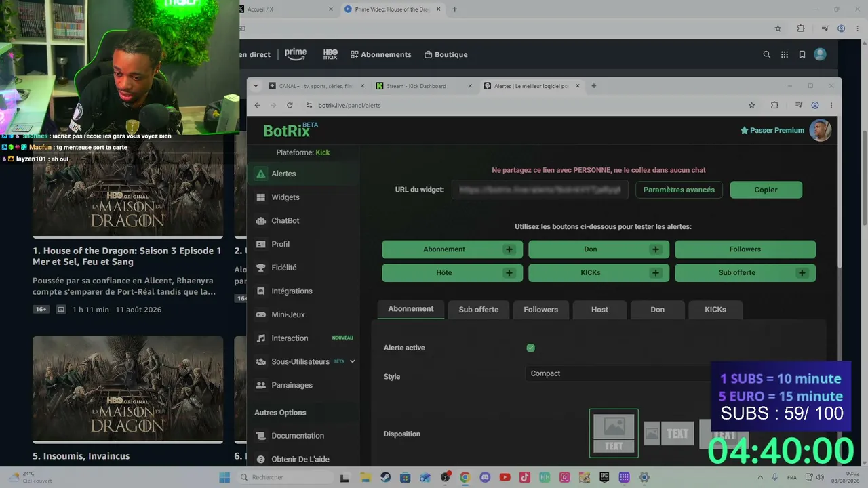Image resolution: width=868 pixels, height=488 pixels.
Task: Open ChatBot robot icon in sidebar
Action: click(x=260, y=220)
